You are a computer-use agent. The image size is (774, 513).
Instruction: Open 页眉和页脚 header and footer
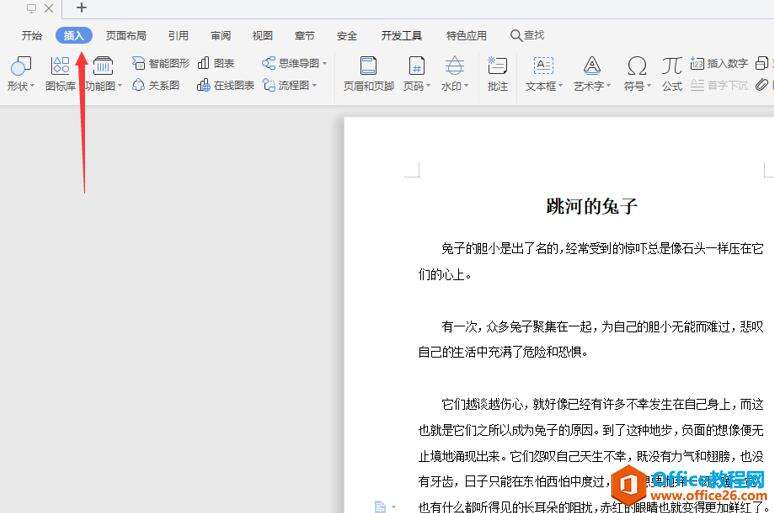click(368, 74)
